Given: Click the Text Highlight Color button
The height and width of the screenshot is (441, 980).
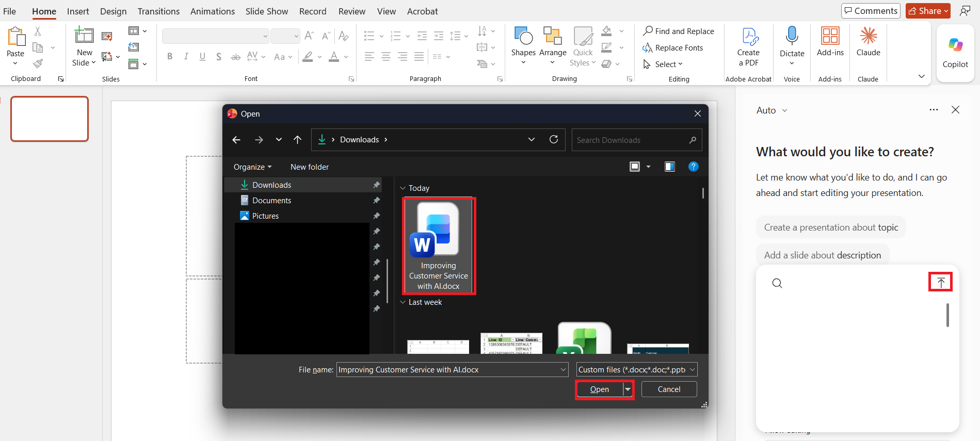Looking at the screenshot, I should (x=308, y=57).
